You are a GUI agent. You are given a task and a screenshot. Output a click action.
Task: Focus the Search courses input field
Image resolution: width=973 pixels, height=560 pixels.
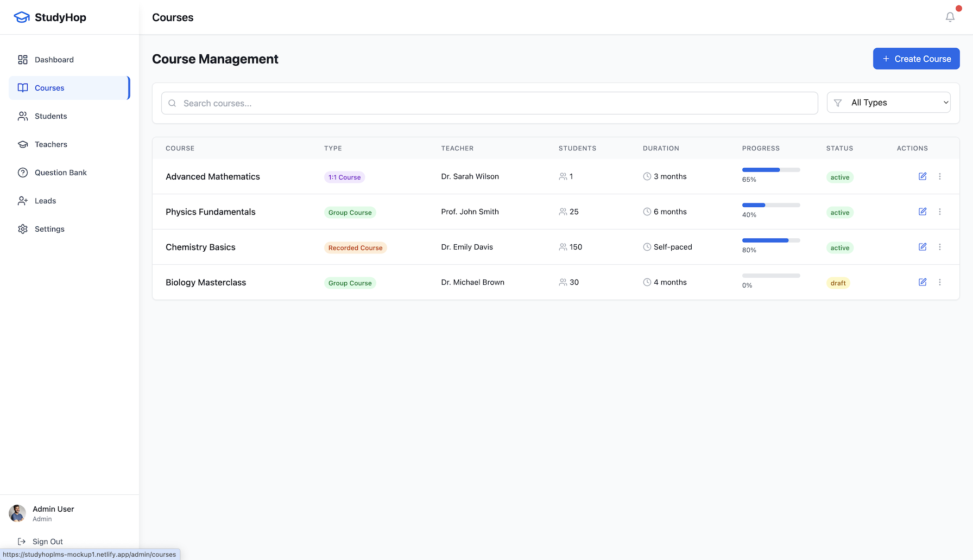(489, 103)
